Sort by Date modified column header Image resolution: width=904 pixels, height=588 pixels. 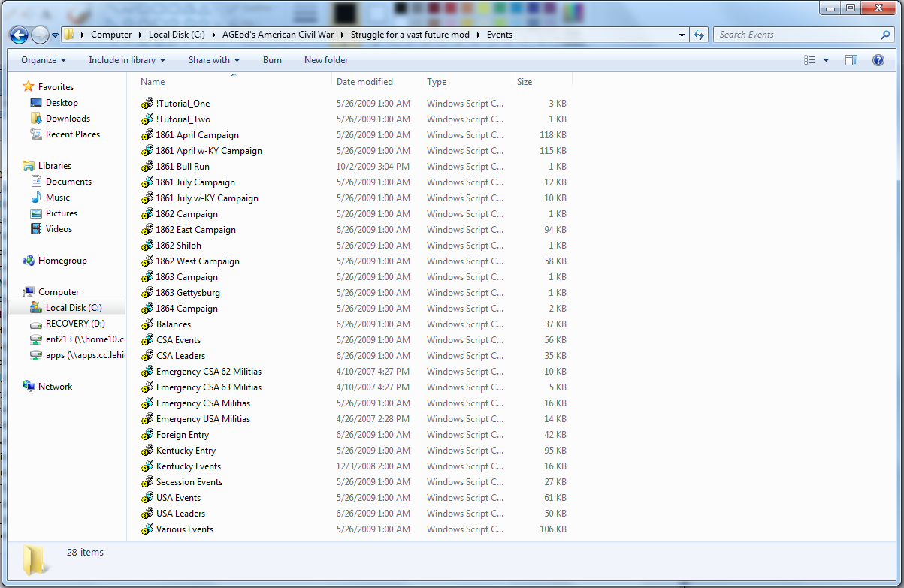tap(364, 82)
